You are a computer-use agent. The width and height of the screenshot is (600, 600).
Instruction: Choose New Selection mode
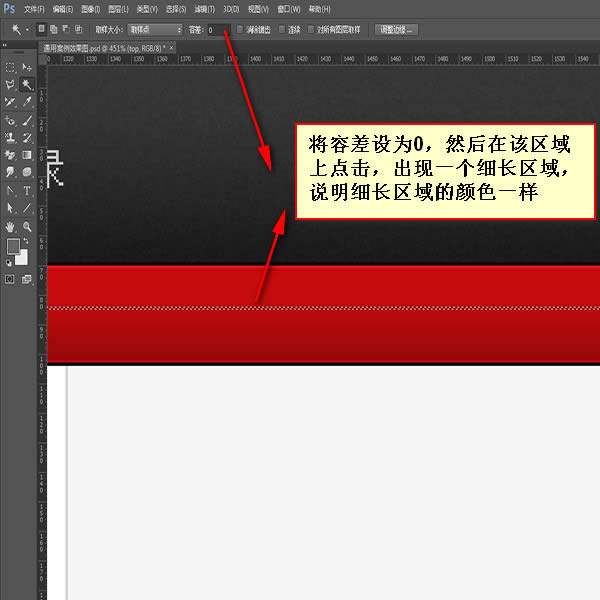pos(41,29)
